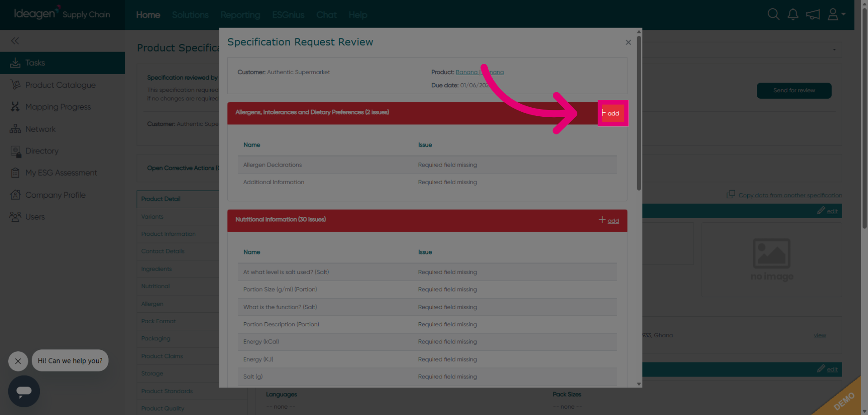Image resolution: width=868 pixels, height=415 pixels.
Task: Open the Product Detail section tab
Action: pos(178,199)
